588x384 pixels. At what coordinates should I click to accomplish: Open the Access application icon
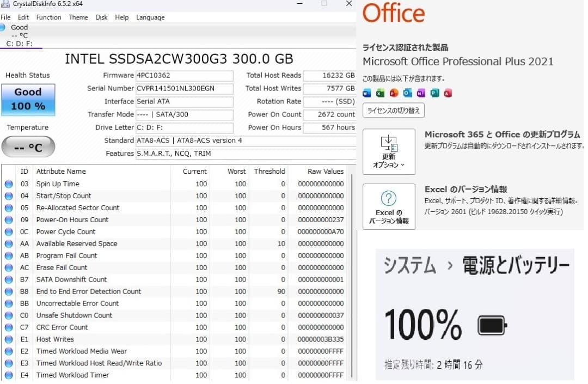tap(448, 93)
